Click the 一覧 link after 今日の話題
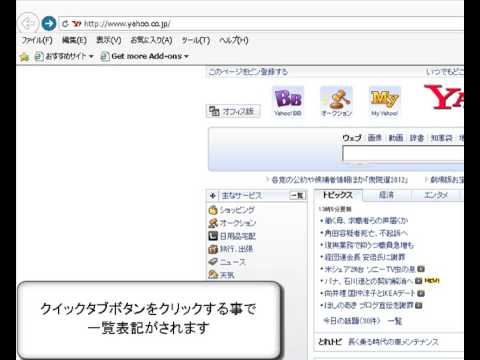The image size is (480, 360). click(395, 321)
